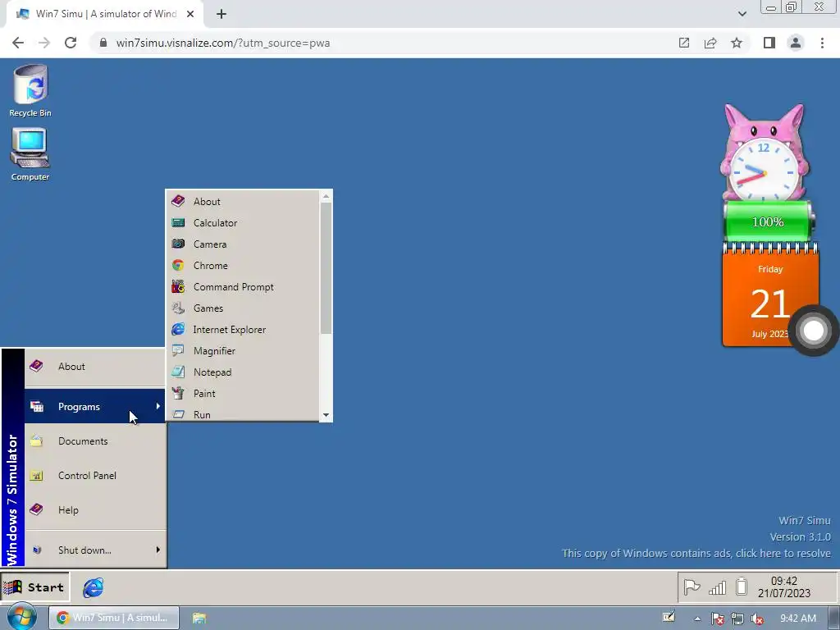
Task: Open a new browser tab
Action: 221,14
